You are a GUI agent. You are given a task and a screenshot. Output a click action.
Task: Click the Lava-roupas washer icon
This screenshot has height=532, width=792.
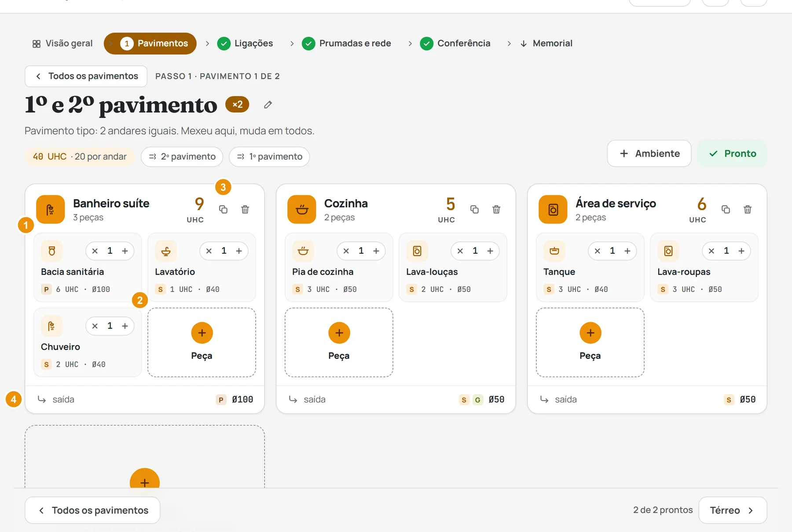(668, 251)
